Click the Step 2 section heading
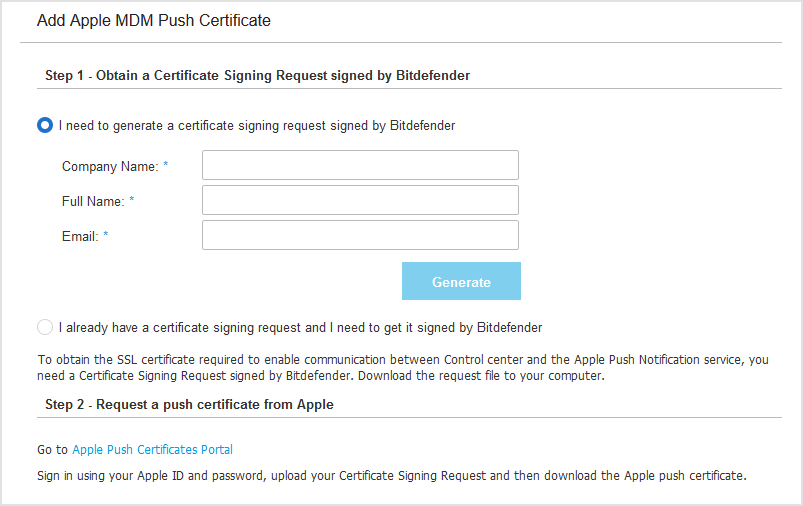 (x=189, y=405)
